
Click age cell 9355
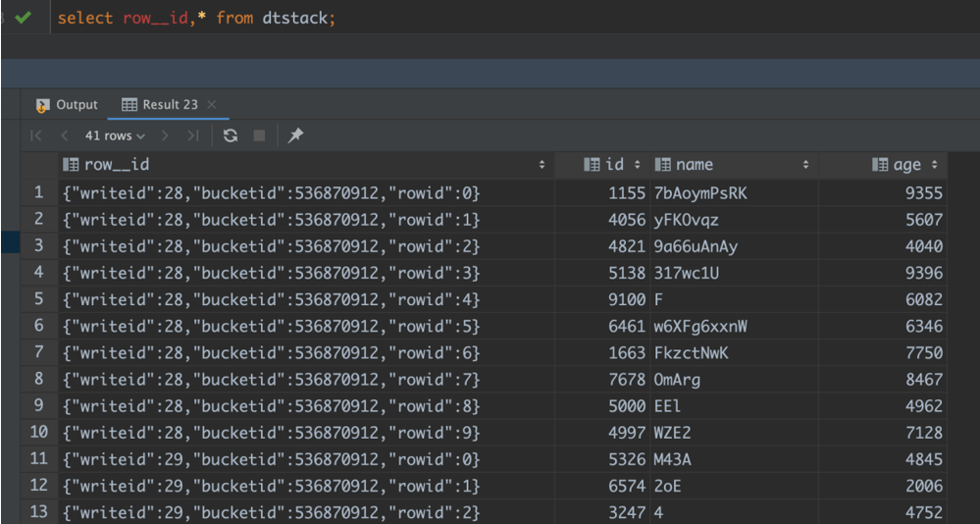point(883,193)
